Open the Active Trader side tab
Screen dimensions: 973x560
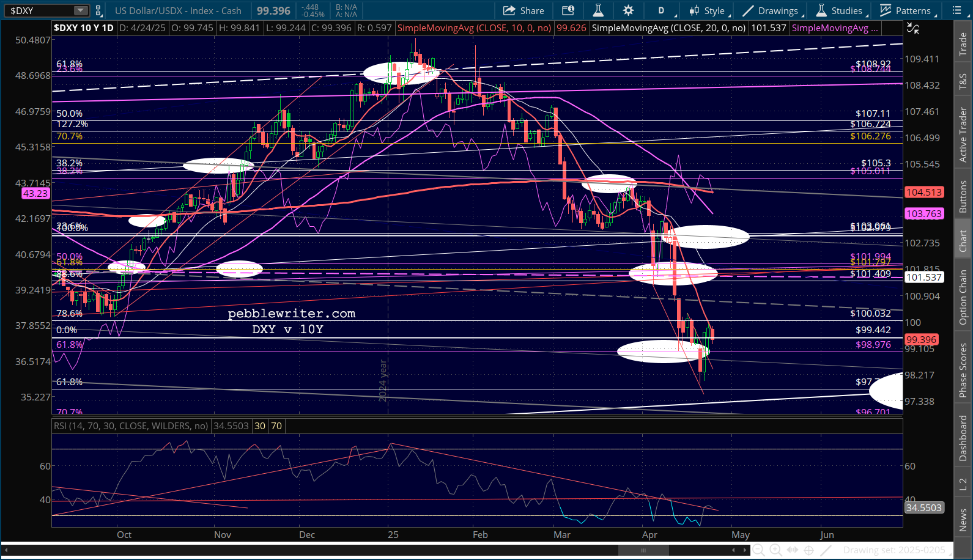[x=963, y=134]
